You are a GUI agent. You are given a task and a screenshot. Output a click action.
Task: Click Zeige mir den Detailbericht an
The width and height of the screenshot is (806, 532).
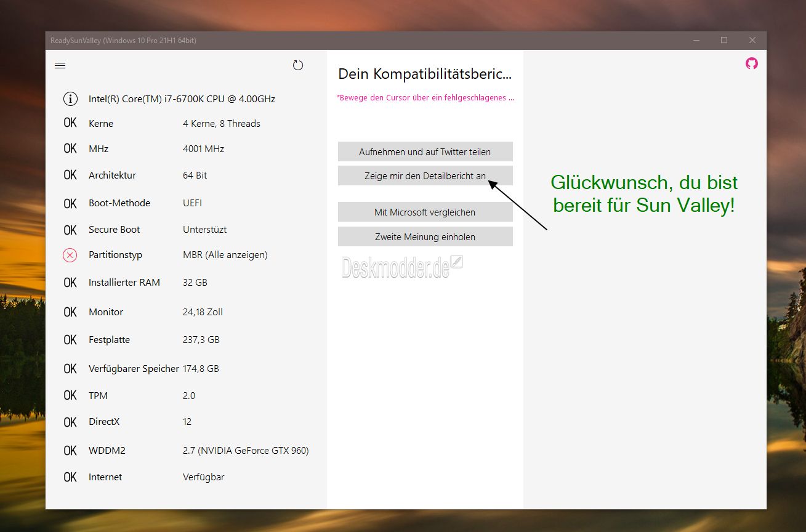[x=425, y=176]
